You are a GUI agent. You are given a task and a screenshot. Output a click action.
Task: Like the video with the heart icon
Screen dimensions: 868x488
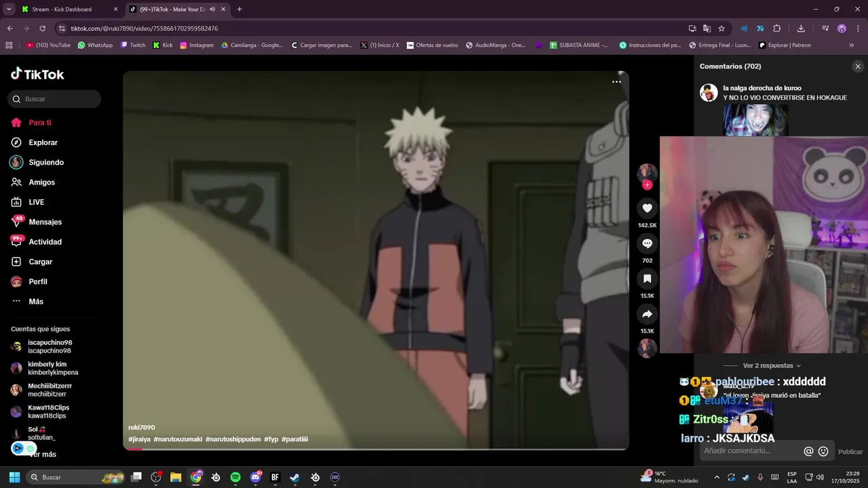pos(647,208)
